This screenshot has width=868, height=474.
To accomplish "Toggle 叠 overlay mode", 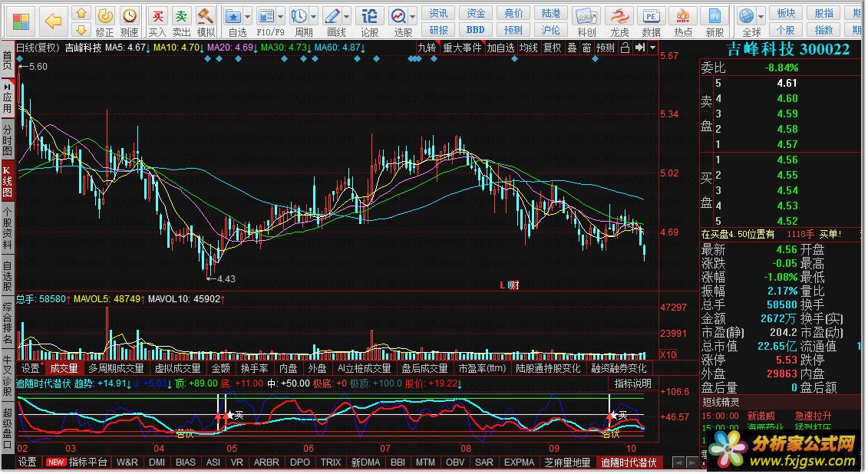I will [572, 48].
